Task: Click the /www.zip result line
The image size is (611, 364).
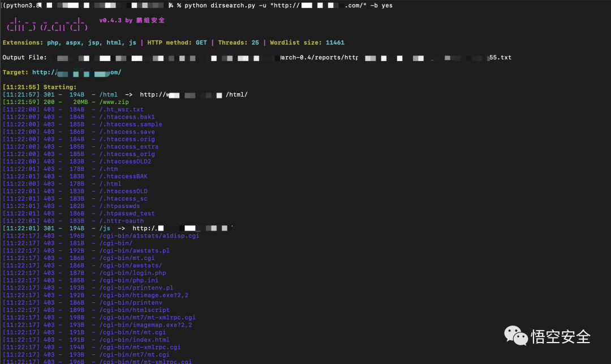Action: (66, 102)
